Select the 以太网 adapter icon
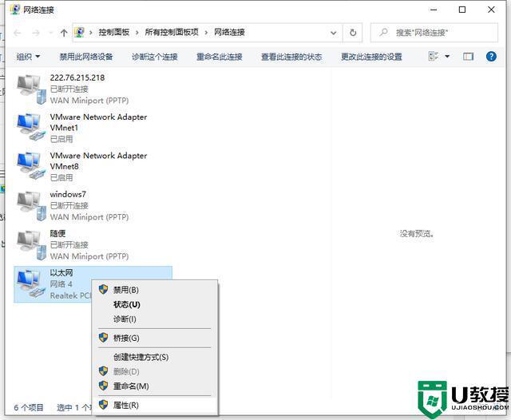This screenshot has height=420, width=511. [32, 283]
